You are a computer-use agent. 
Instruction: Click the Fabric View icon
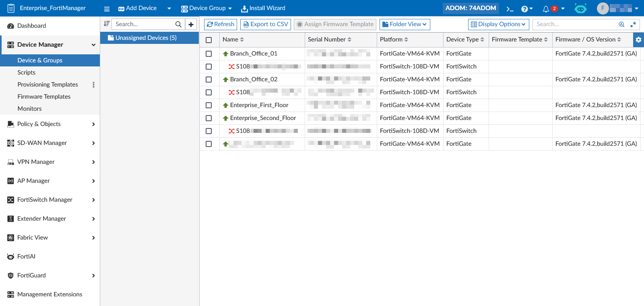point(10,238)
